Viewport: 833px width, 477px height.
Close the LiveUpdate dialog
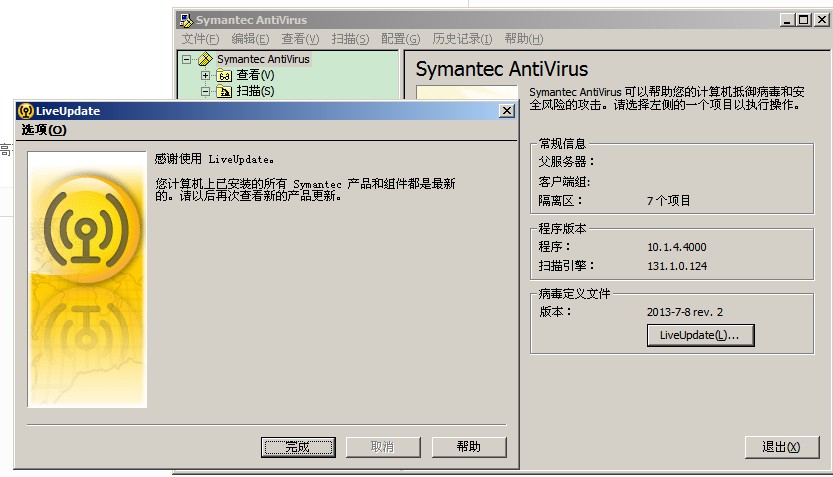point(507,110)
